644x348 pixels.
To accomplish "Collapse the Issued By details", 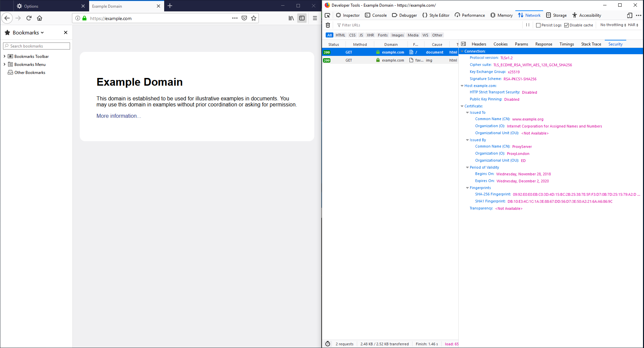I will [468, 140].
